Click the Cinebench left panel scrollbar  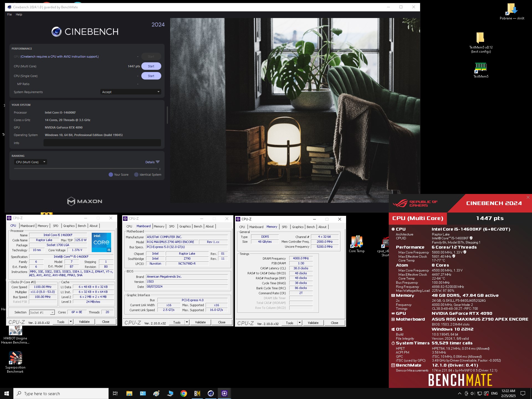click(167, 115)
